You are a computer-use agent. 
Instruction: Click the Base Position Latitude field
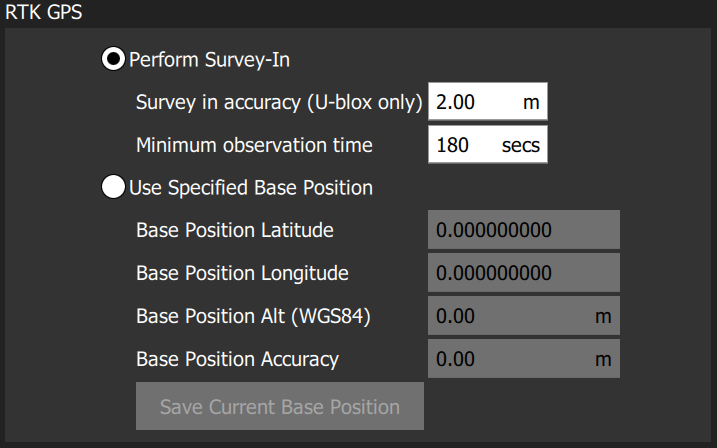(x=524, y=229)
